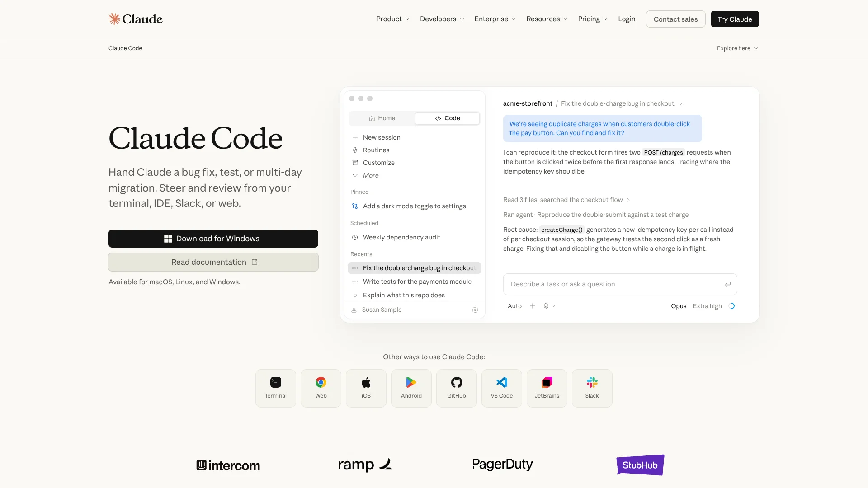Select the iOS Apple tile
Viewport: 868px width, 488px height.
pos(366,388)
